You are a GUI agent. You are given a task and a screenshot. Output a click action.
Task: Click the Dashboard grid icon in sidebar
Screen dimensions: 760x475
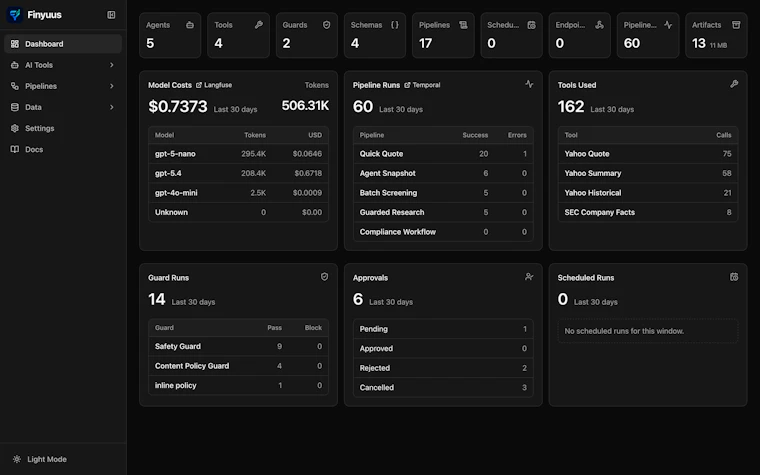(15, 44)
